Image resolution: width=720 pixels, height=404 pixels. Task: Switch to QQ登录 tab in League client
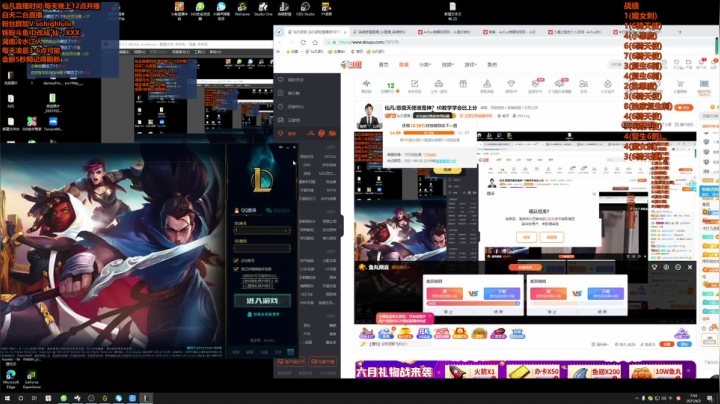point(245,210)
